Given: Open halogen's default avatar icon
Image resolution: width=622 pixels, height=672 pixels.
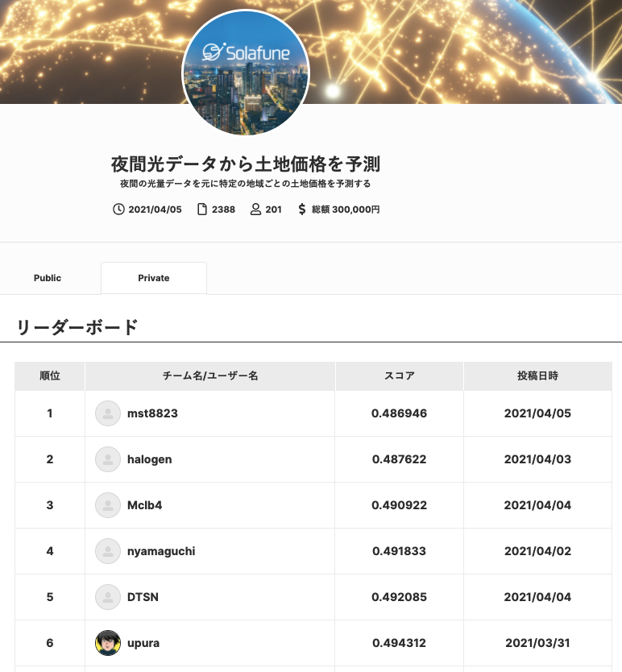Looking at the screenshot, I should 108,459.
